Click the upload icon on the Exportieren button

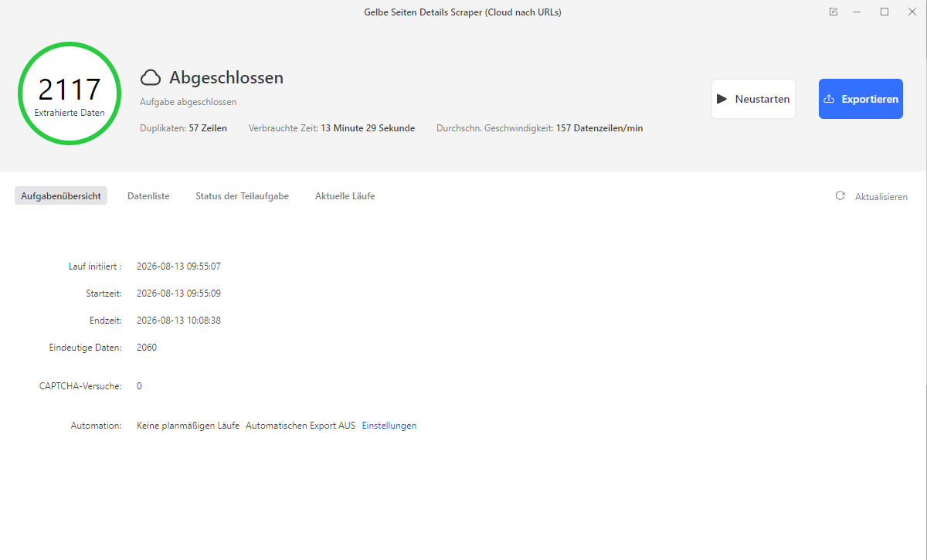tap(829, 99)
